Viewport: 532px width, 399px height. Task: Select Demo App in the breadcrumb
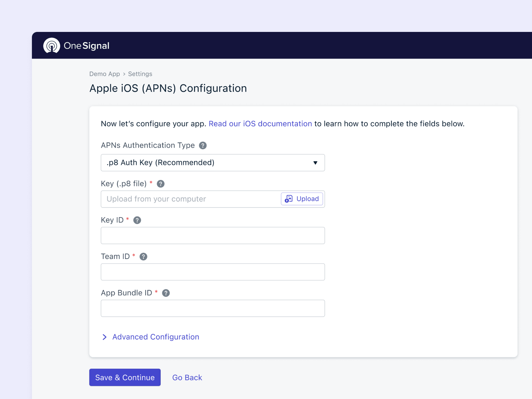pyautogui.click(x=105, y=74)
